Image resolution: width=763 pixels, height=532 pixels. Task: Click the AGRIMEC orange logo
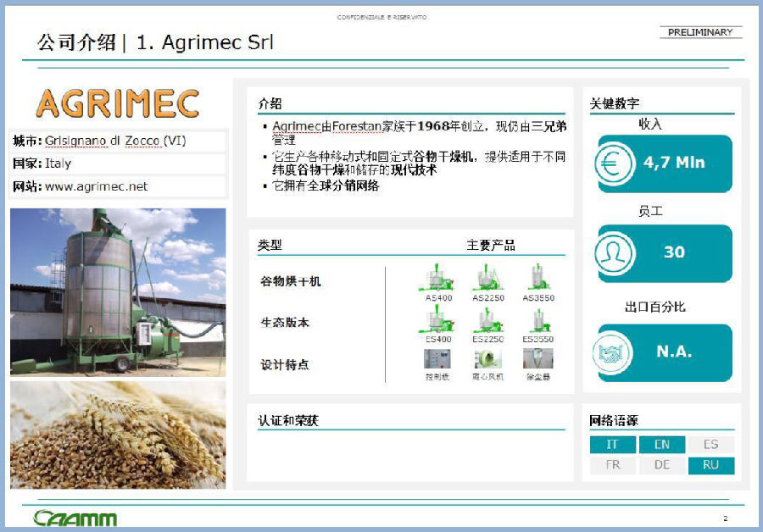(x=118, y=103)
